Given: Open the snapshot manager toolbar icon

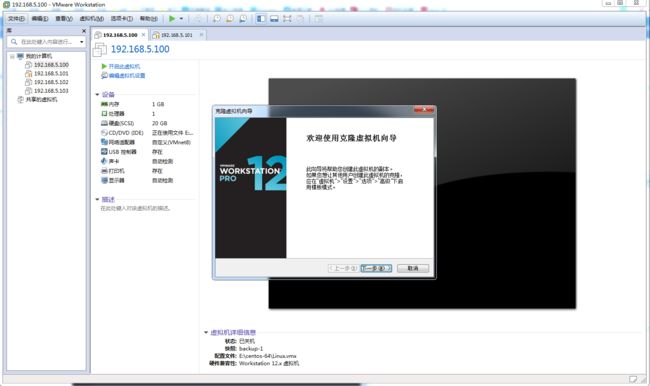Looking at the screenshot, I should click(243, 19).
